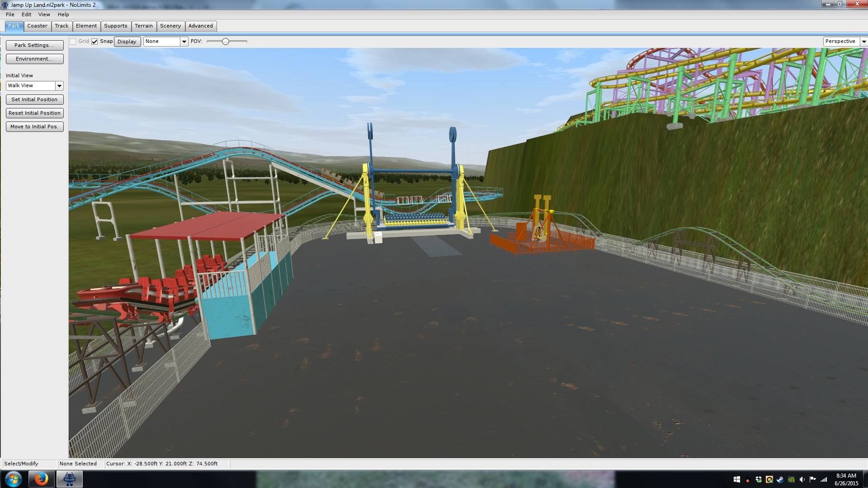
Task: Click the NVIDIA tray icon
Action: click(x=791, y=479)
